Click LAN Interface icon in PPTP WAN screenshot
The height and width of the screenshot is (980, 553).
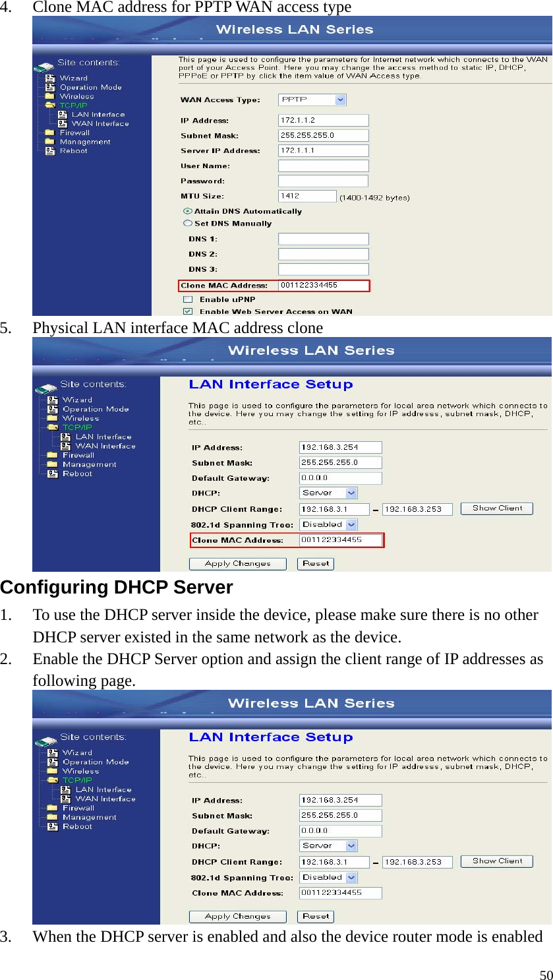tap(63, 114)
